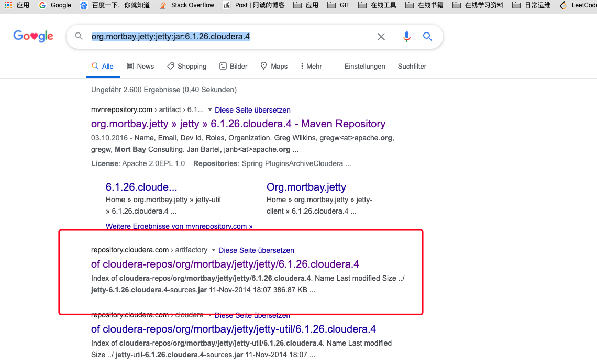Open the Org.mortbay.jetty sitelink
Image resolution: width=597 pixels, height=364 pixels.
[x=306, y=187]
